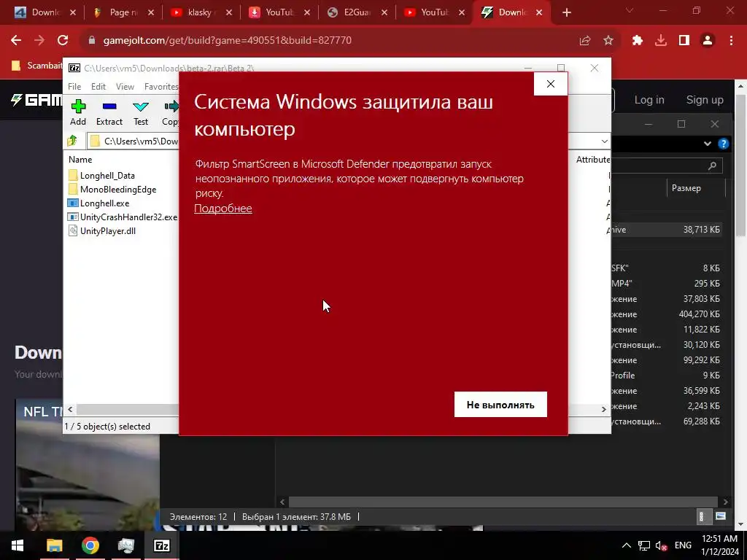Switch to the E2Guar tab
The height and width of the screenshot is (560, 747).
coord(356,12)
